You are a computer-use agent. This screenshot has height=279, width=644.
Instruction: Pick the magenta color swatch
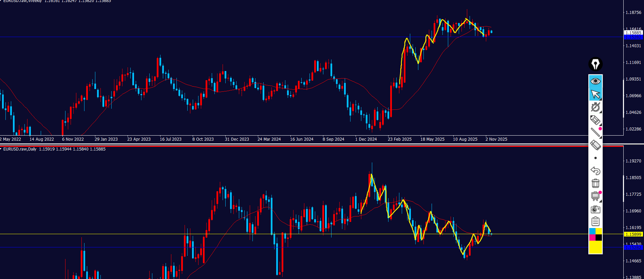coord(592,238)
